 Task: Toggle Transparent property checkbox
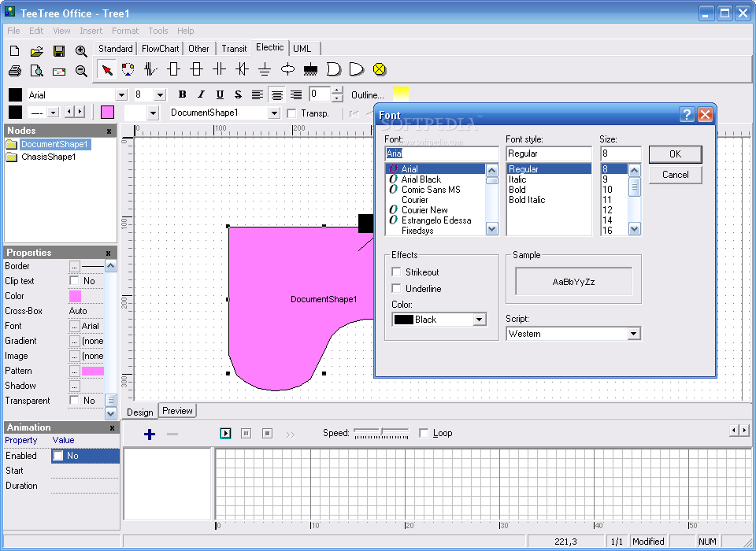point(74,400)
